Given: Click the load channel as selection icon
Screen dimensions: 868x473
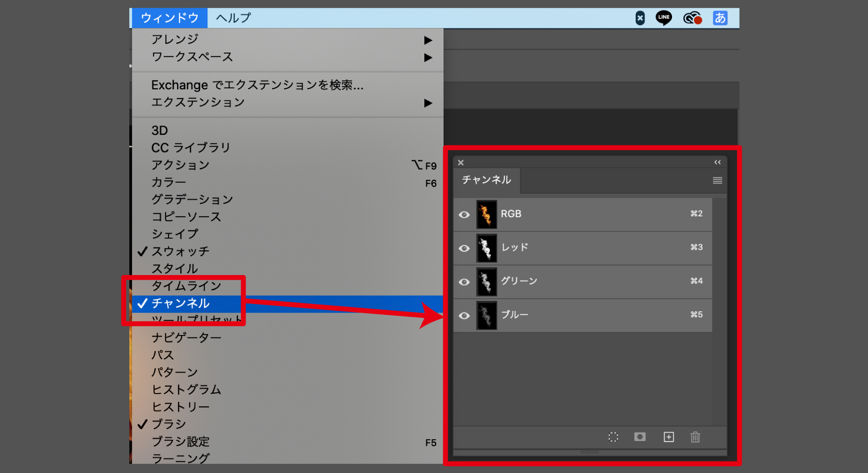Looking at the screenshot, I should pos(613,437).
